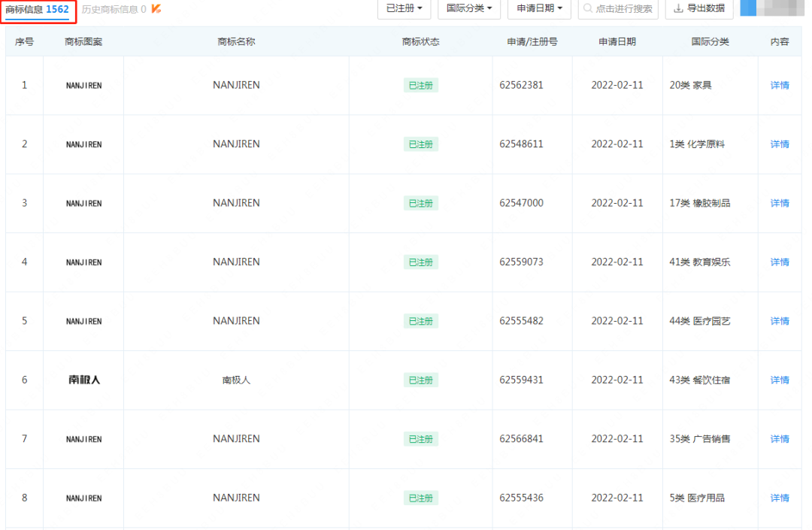Open the 申请日期 filter dropdown

coord(539,8)
